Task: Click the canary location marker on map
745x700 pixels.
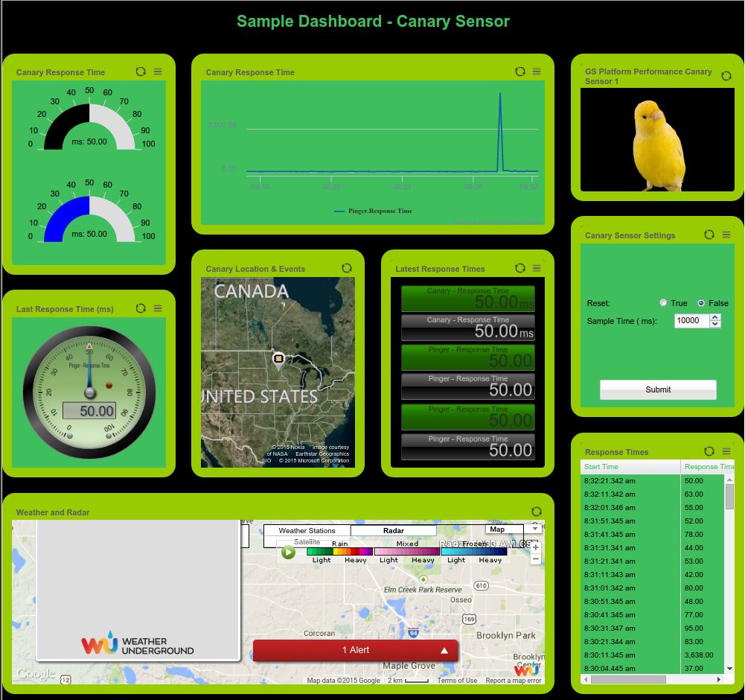Action: pyautogui.click(x=279, y=359)
